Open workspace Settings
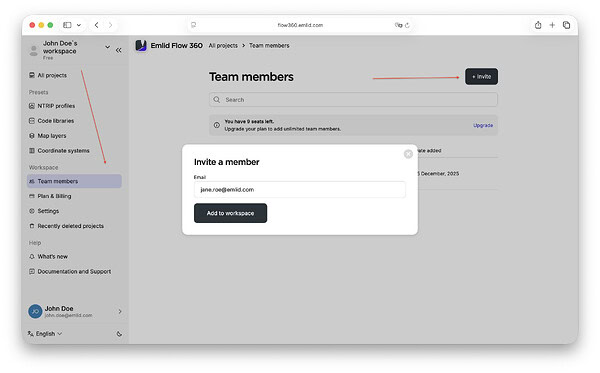This screenshot has height=373, width=600. tap(48, 211)
